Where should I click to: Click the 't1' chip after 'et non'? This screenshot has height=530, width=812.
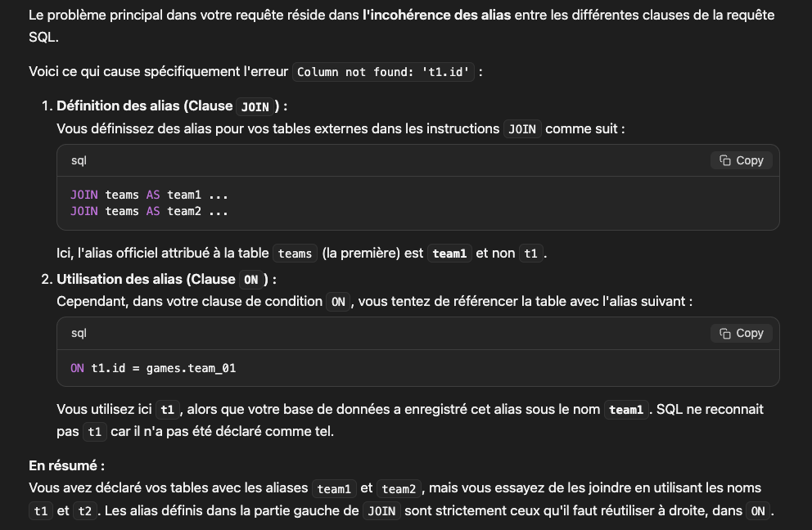[530, 254]
